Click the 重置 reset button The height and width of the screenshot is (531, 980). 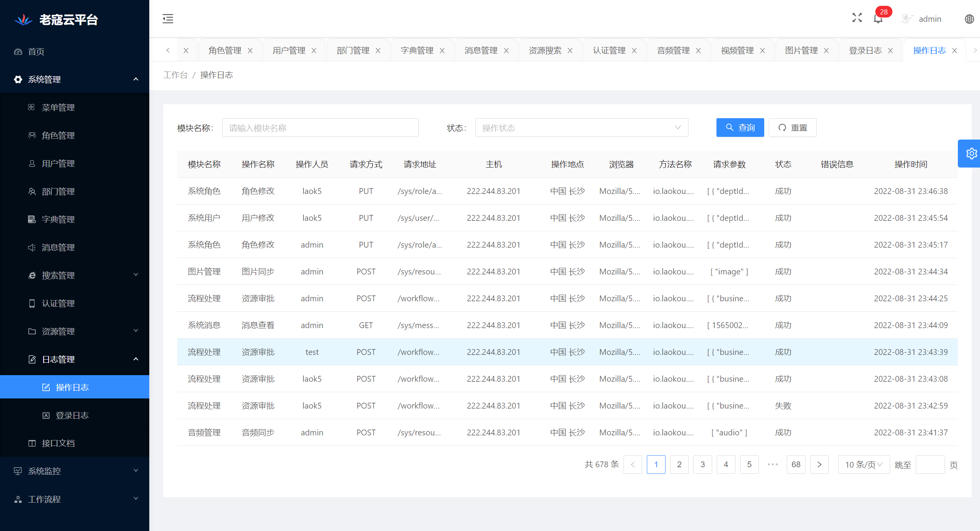(x=792, y=128)
